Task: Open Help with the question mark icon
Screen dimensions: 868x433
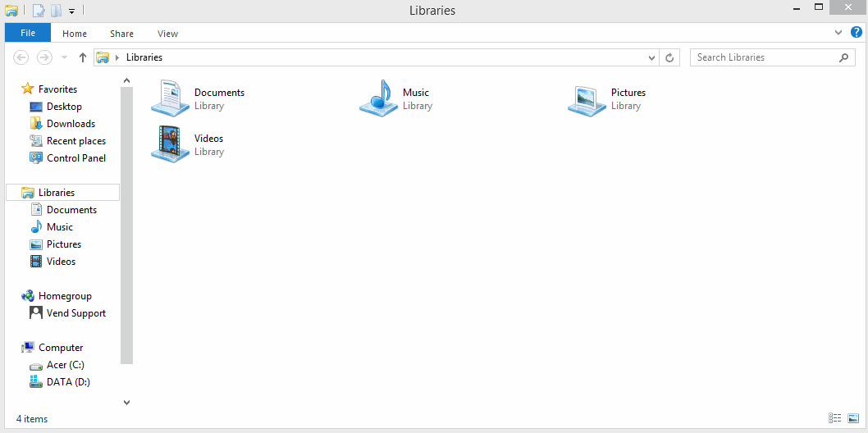Action: coord(857,33)
